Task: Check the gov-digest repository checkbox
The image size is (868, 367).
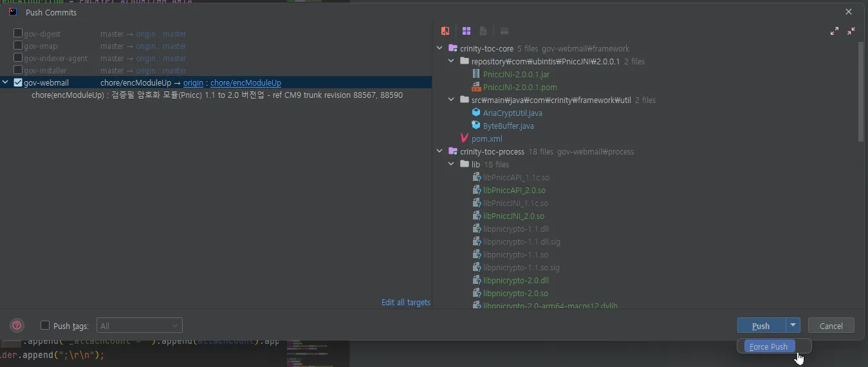Action: pyautogui.click(x=18, y=33)
